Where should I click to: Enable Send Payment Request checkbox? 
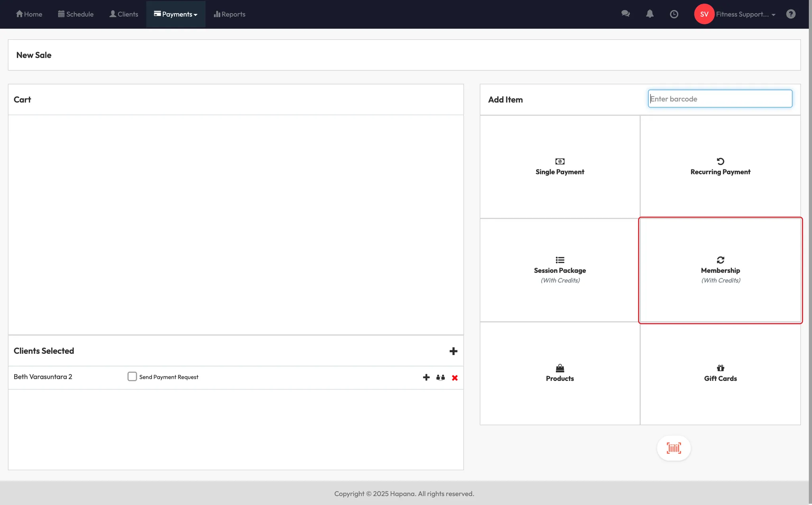click(132, 376)
